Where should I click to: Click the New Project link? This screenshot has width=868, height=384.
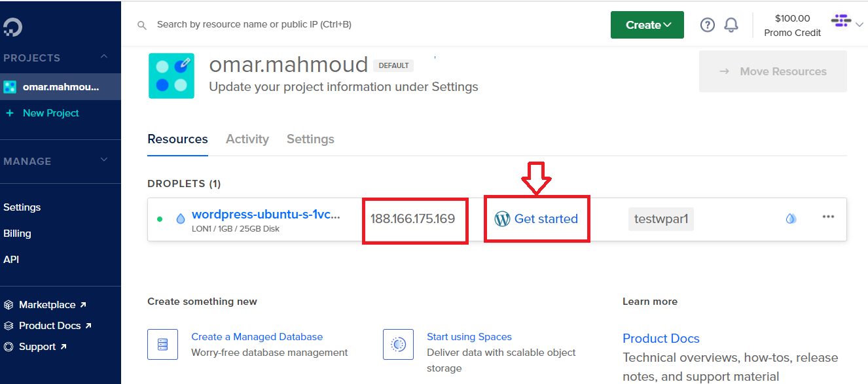point(51,113)
